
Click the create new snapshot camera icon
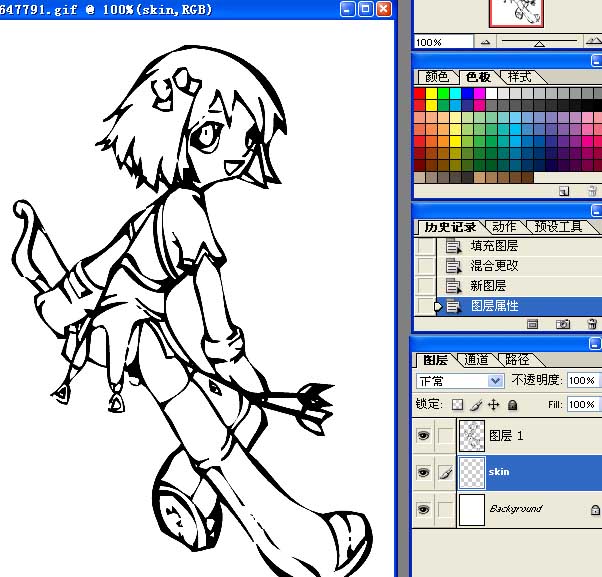(x=562, y=324)
